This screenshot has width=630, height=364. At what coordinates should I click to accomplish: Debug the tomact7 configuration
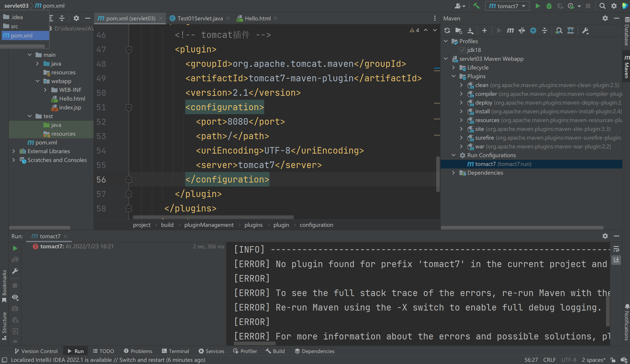click(x=549, y=6)
